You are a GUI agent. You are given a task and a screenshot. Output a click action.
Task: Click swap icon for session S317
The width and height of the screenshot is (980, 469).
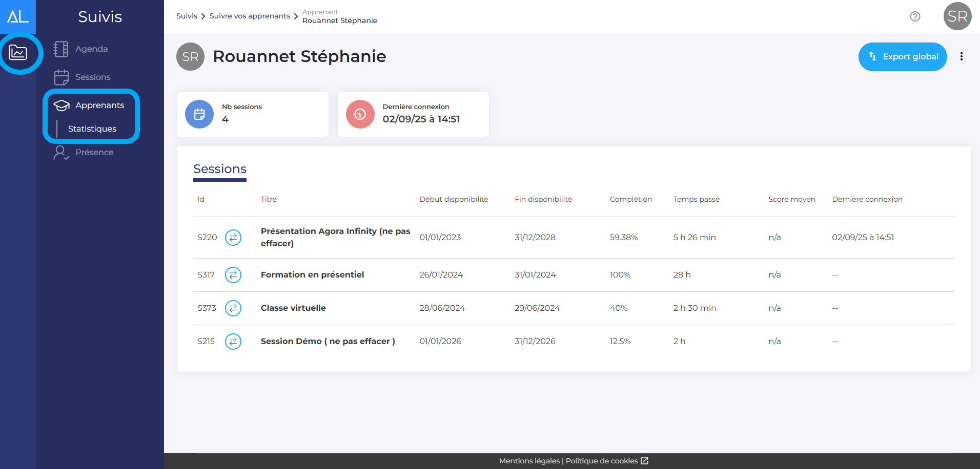pos(233,275)
